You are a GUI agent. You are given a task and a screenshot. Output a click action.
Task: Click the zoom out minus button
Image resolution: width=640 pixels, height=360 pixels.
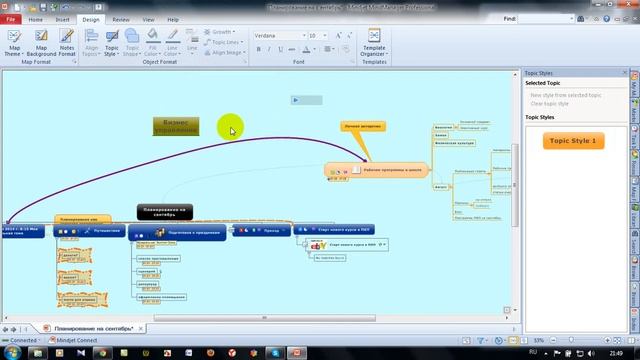[553, 340]
